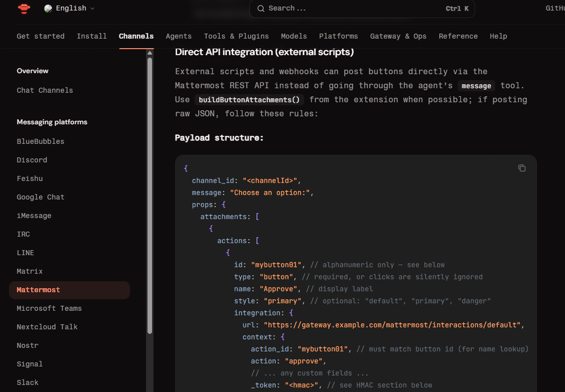Open the Nostr sidebar page
The height and width of the screenshot is (392, 565).
[x=28, y=345]
